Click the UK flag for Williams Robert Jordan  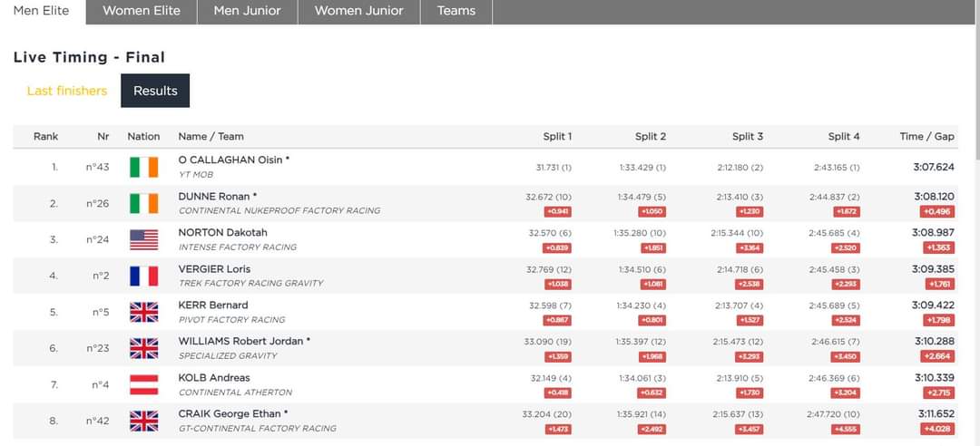143,348
